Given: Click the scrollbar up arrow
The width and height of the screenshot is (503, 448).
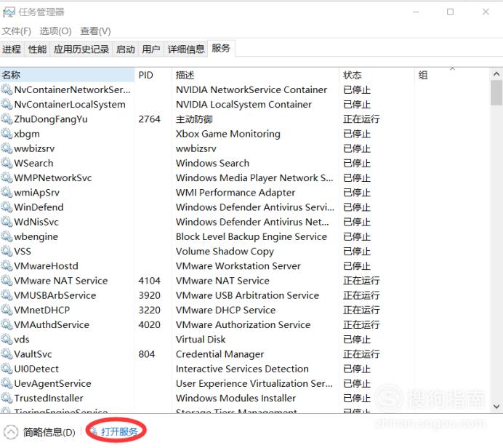Looking at the screenshot, I should click(x=496, y=74).
